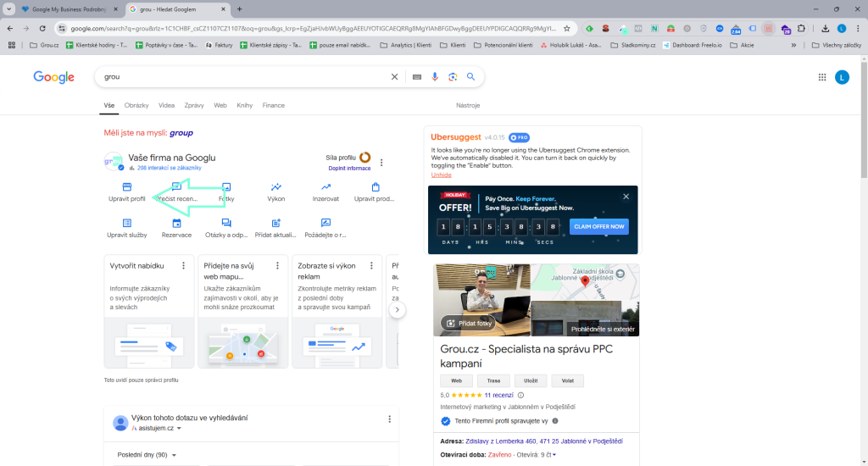Switch to Videa results tab
This screenshot has width=868, height=466.
coord(167,105)
